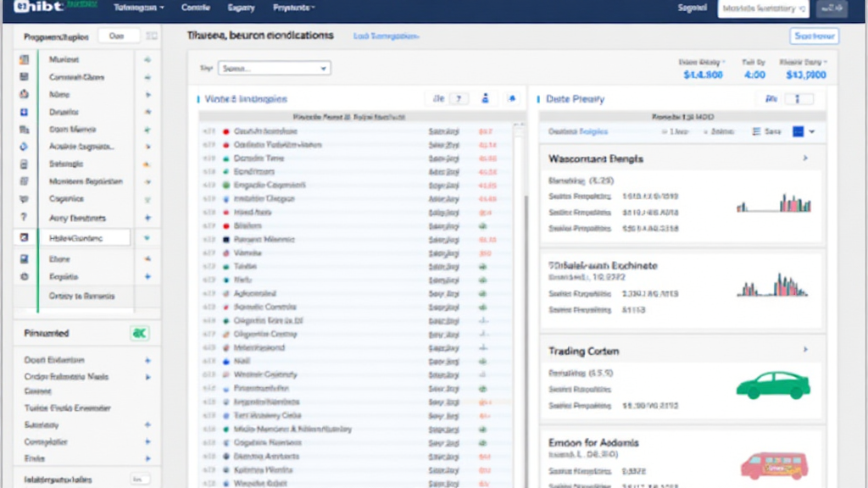Open the Payments menu in the top navigation
The width and height of the screenshot is (868, 488).
[x=292, y=8]
